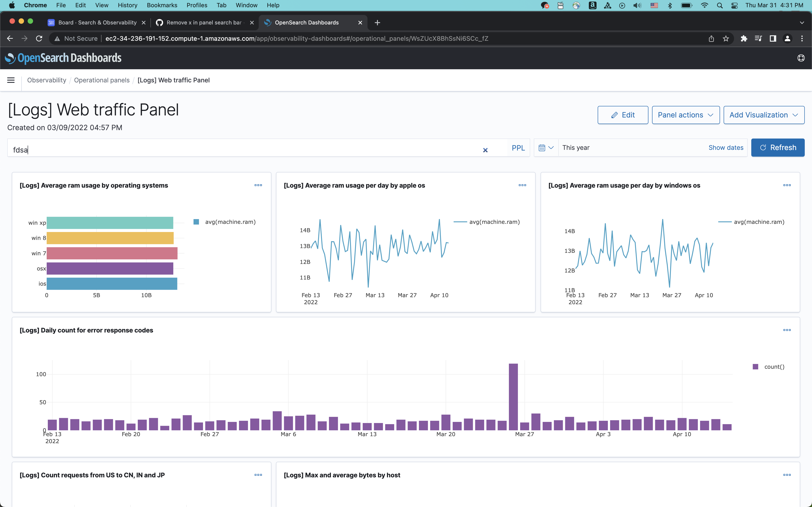This screenshot has height=507, width=812.
Task: Expand the Panel actions dropdown
Action: click(686, 115)
